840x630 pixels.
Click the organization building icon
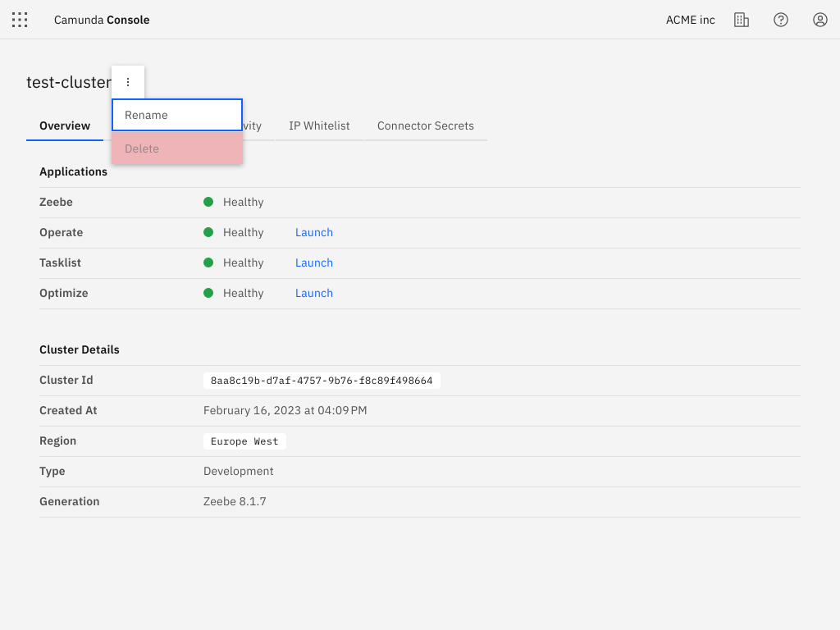point(742,20)
